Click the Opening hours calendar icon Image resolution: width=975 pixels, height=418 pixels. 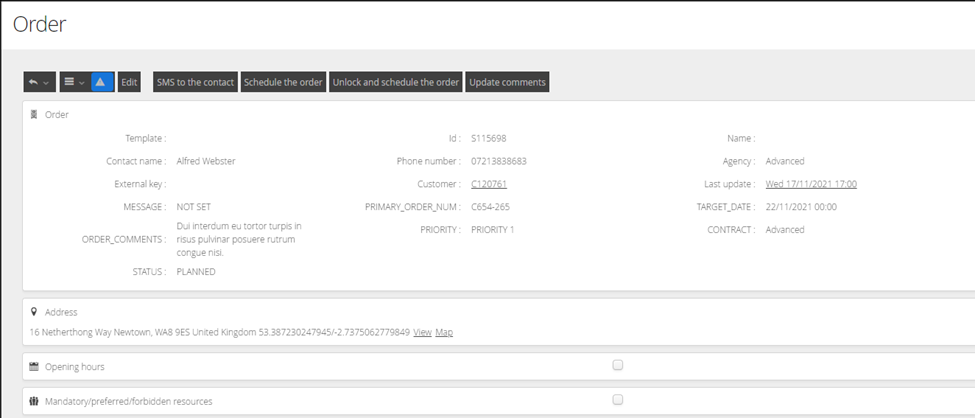[x=35, y=367]
